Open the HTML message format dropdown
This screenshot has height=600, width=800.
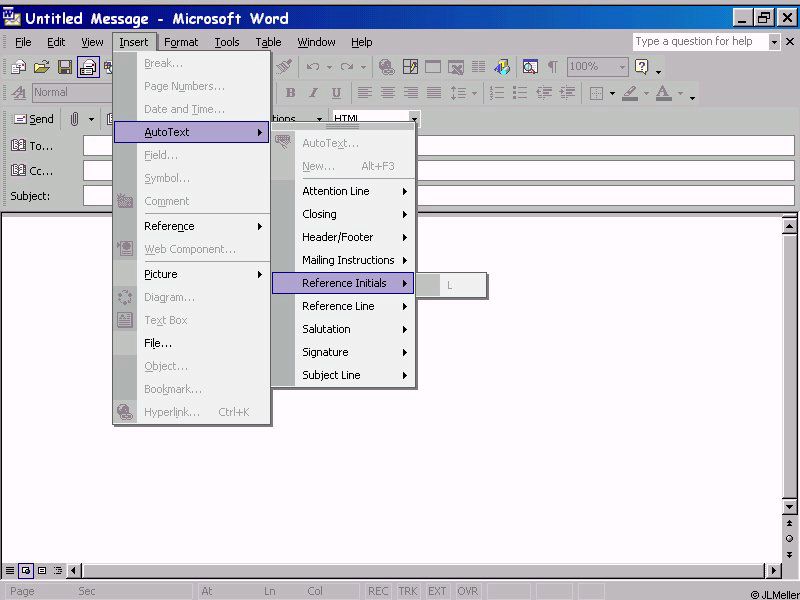click(414, 119)
